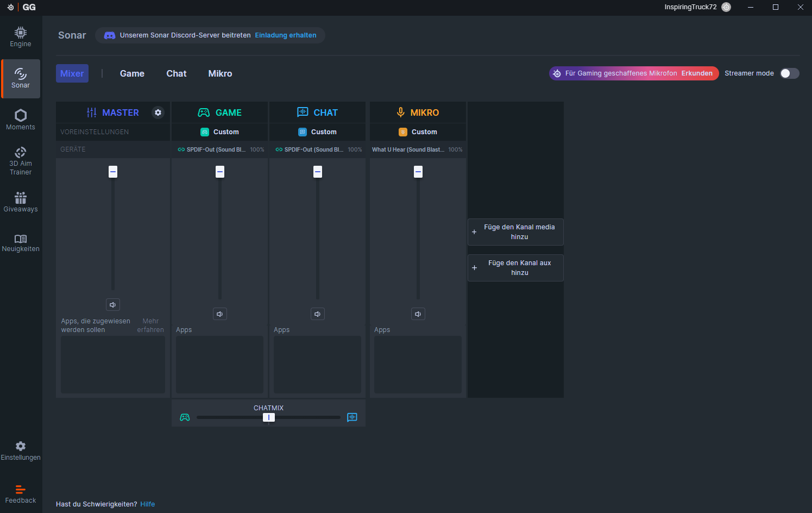Open Einstellungen settings in sidebar

pyautogui.click(x=21, y=451)
